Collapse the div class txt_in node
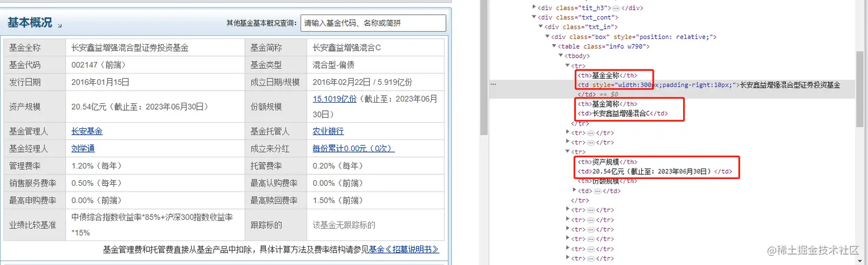This screenshot has width=868, height=265. [540, 27]
